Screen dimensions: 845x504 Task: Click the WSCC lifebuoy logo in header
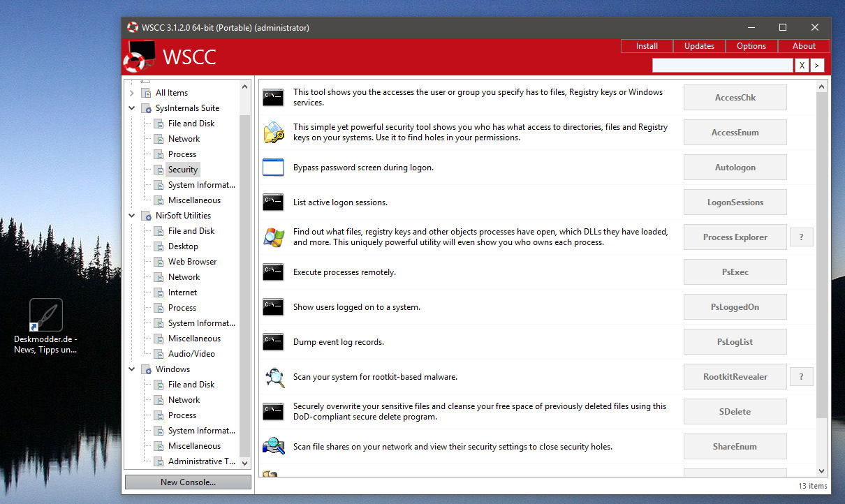coord(139,57)
